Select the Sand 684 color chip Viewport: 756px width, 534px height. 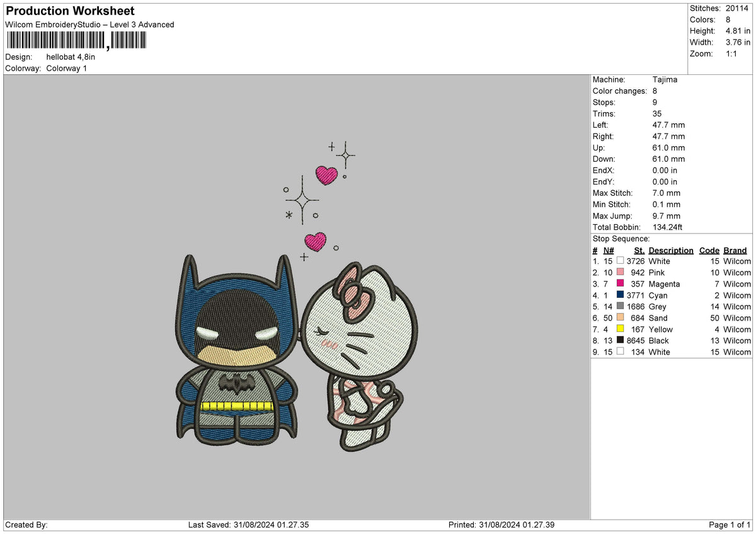(620, 317)
